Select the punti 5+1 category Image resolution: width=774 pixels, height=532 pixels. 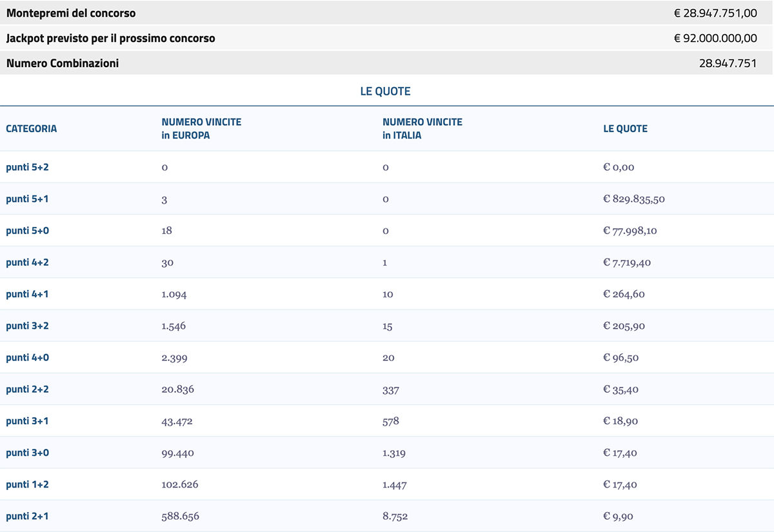(27, 199)
